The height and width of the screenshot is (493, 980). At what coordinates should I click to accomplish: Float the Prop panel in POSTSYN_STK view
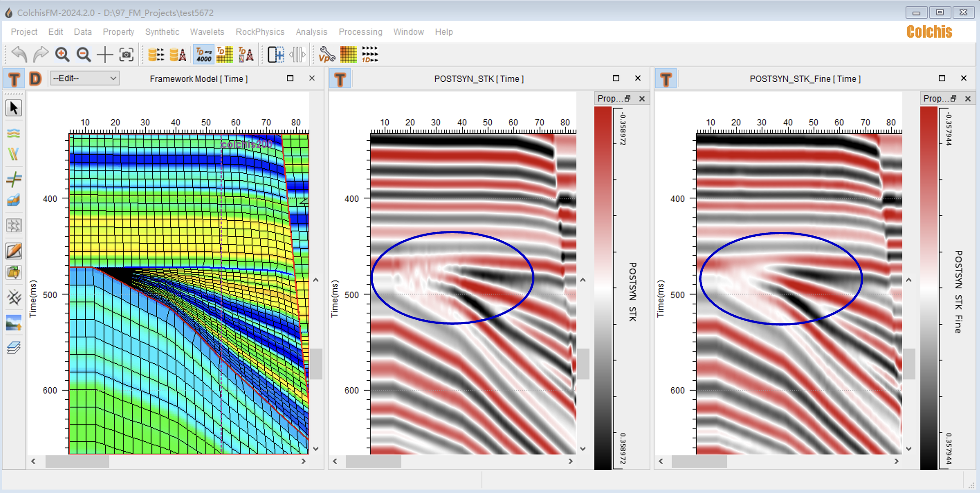[x=628, y=99]
